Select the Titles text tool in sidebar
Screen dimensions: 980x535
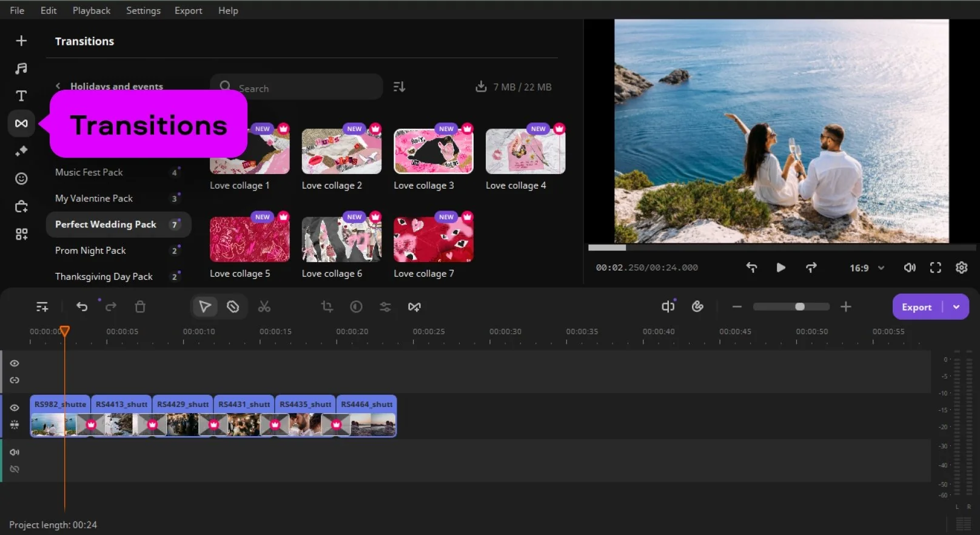[x=21, y=96]
